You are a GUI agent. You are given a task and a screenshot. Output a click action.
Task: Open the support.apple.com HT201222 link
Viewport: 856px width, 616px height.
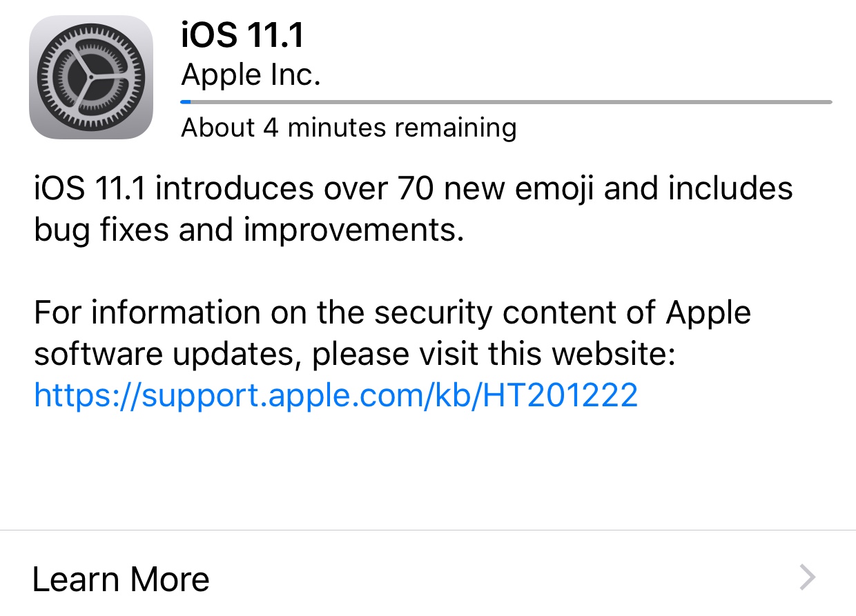[x=335, y=395]
